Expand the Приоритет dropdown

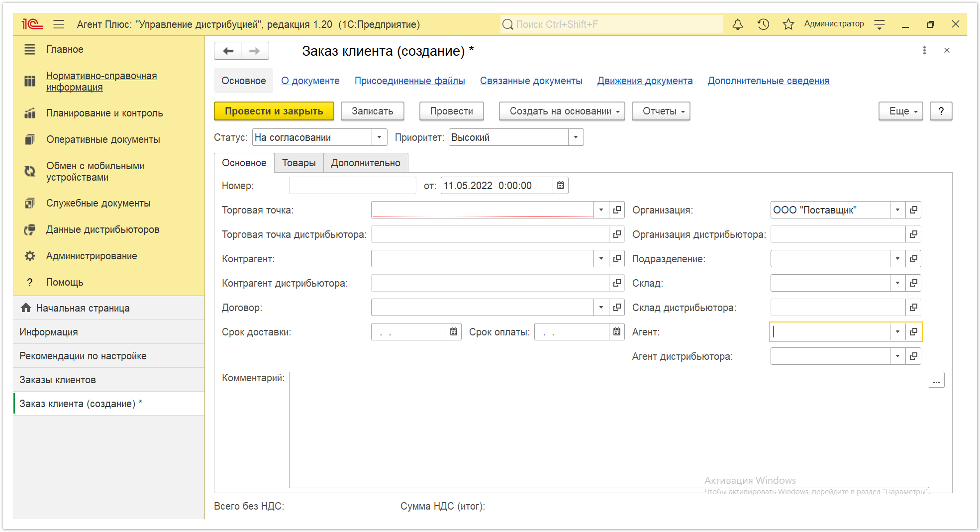(x=576, y=137)
